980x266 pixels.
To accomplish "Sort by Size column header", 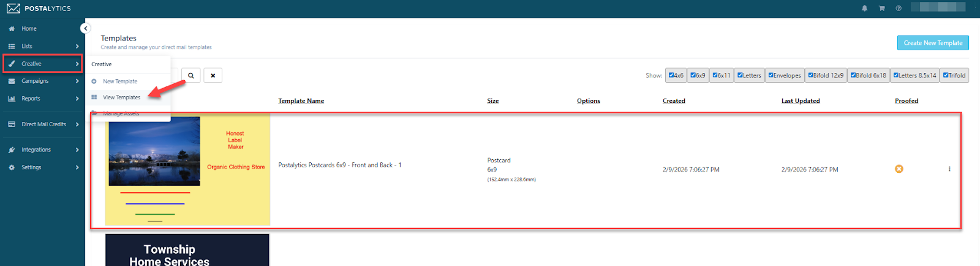I will pyautogui.click(x=493, y=101).
